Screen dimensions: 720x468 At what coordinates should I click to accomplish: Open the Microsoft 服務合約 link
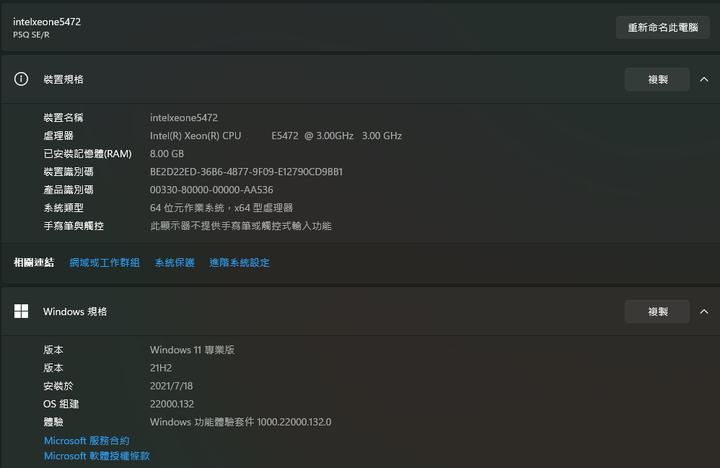click(87, 440)
